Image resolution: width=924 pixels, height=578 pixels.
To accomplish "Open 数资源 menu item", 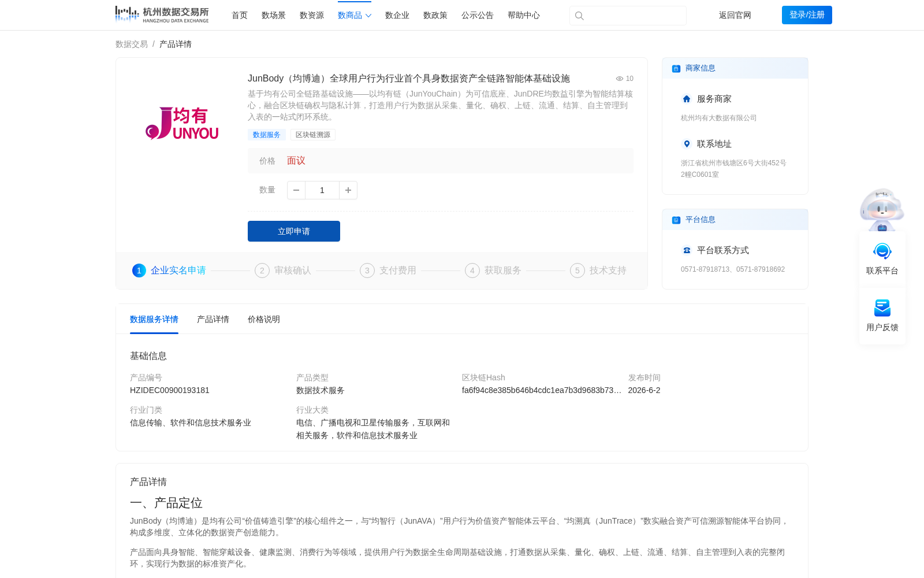I will [312, 16].
